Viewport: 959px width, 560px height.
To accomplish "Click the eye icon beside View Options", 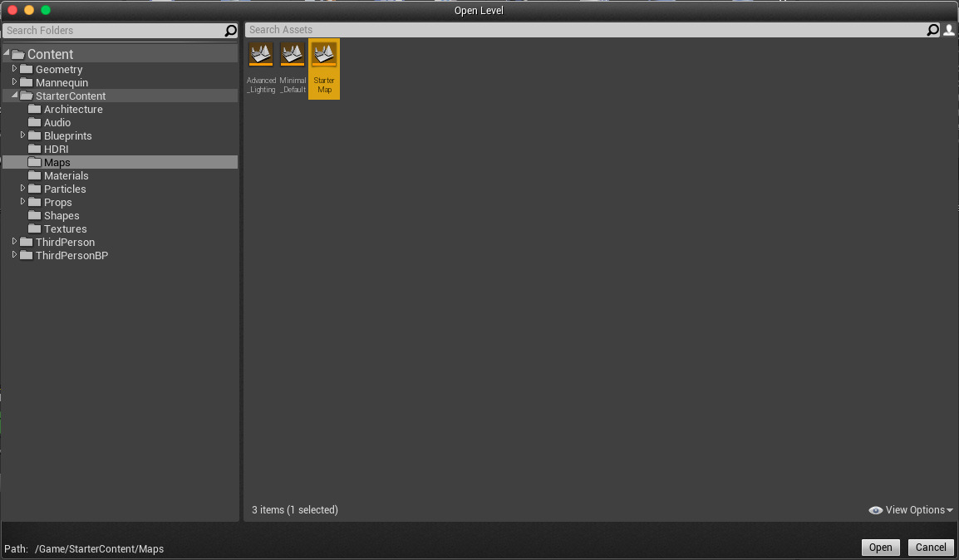I will (x=875, y=510).
